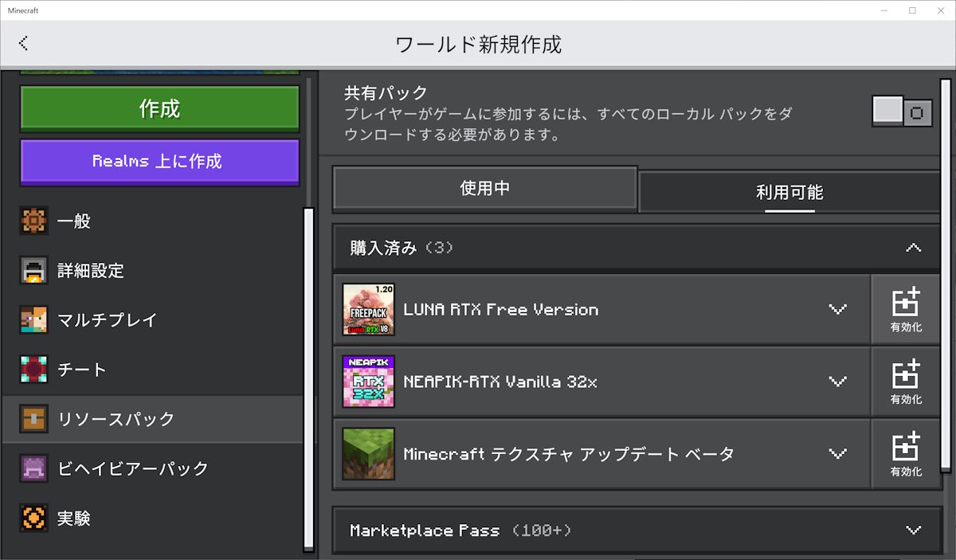Image resolution: width=956 pixels, height=560 pixels.
Task: Go back using the top-left arrow
Action: 23,43
